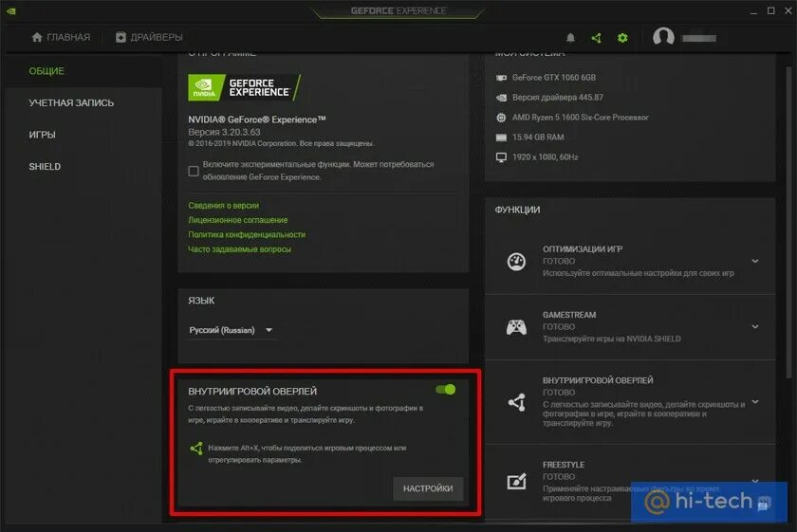Select УЧЕТНАЯ ЗАПИСЬ in the sidebar

pyautogui.click(x=71, y=102)
